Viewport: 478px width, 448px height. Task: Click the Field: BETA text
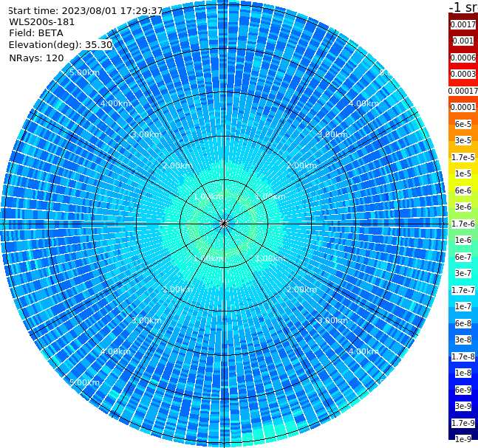pos(36,33)
